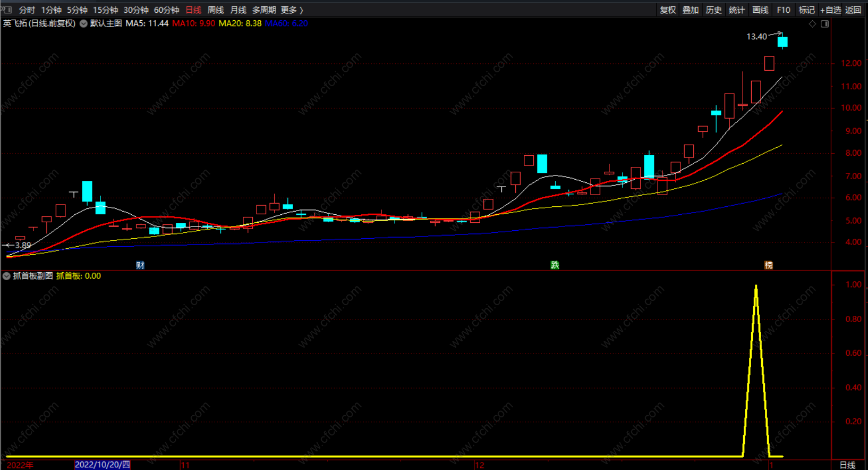Click MA10: 9.90 label

click(193, 23)
